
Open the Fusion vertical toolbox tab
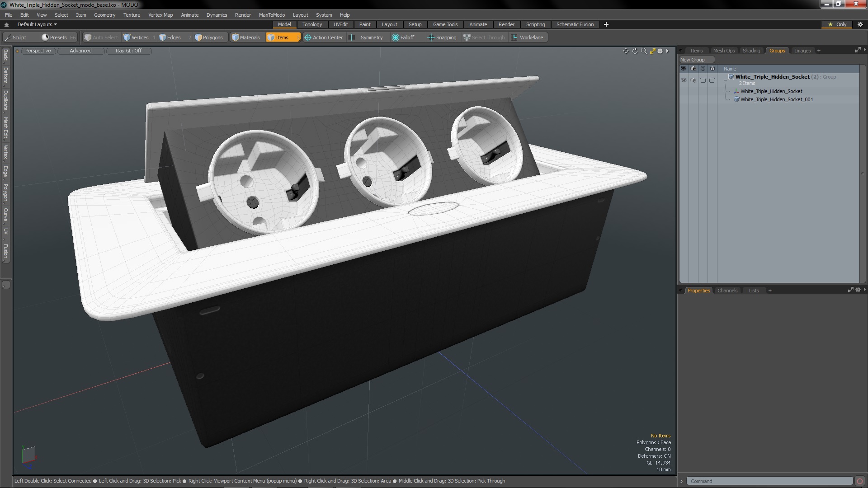tap(5, 251)
